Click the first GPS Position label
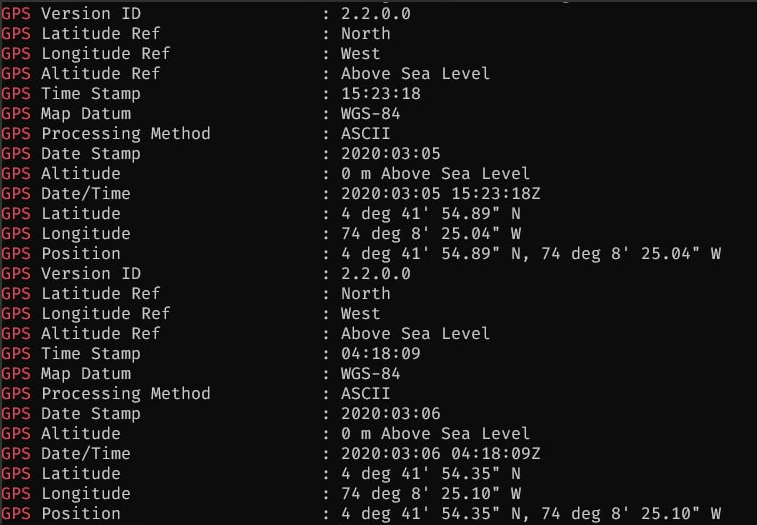 coord(61,254)
